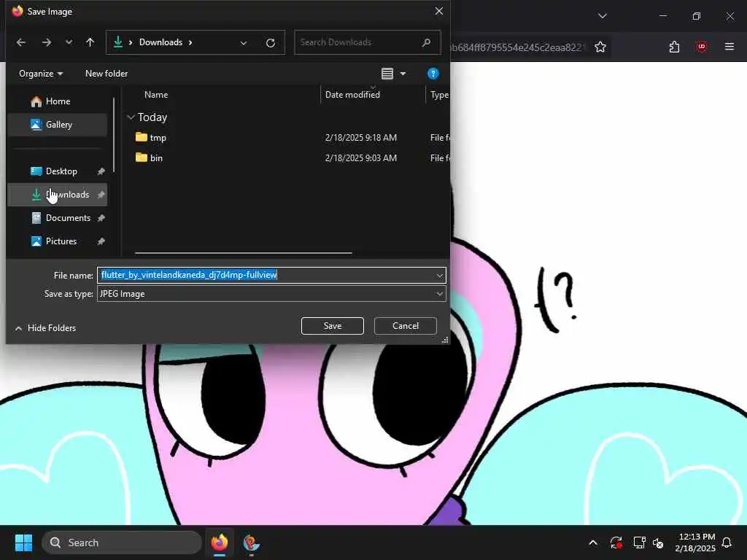Open clock showing 12:13 PM
Viewport: 747px width, 560px height.
(696, 542)
